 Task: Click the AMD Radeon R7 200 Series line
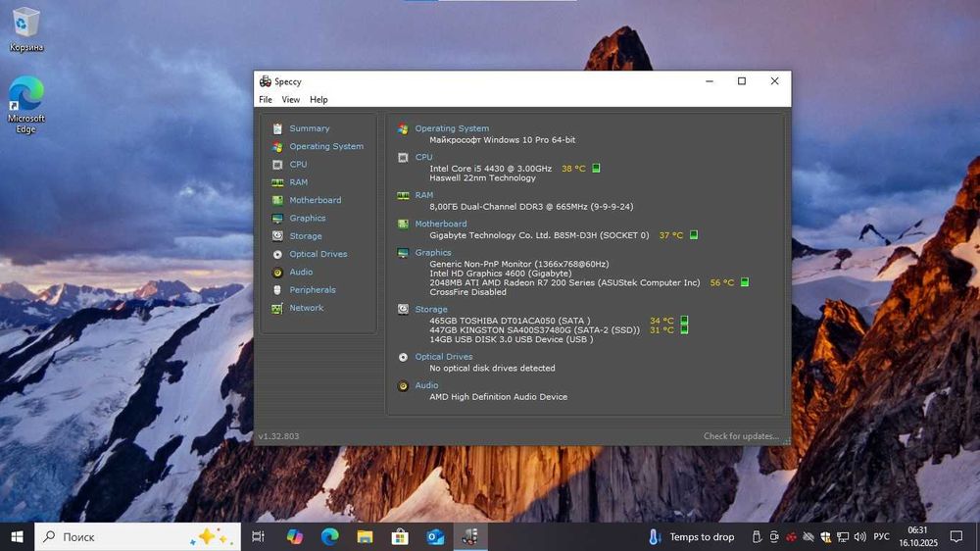[564, 282]
